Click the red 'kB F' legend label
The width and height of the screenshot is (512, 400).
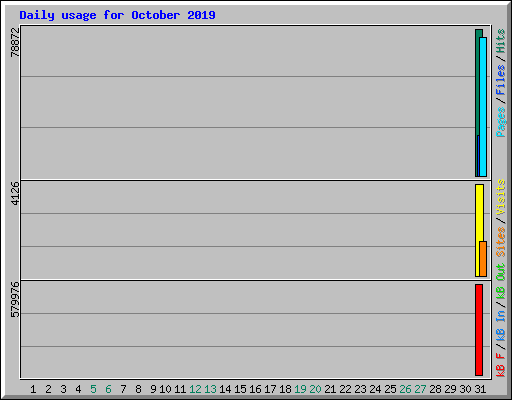[501, 364]
